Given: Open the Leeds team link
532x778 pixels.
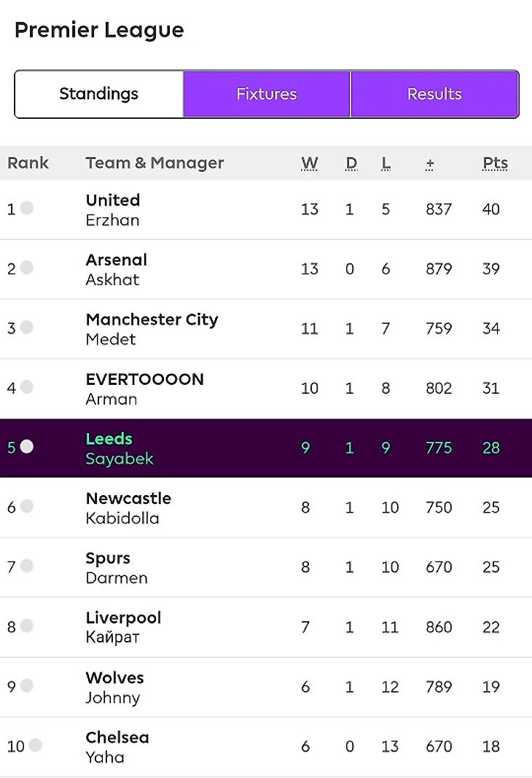Looking at the screenshot, I should click(109, 439).
